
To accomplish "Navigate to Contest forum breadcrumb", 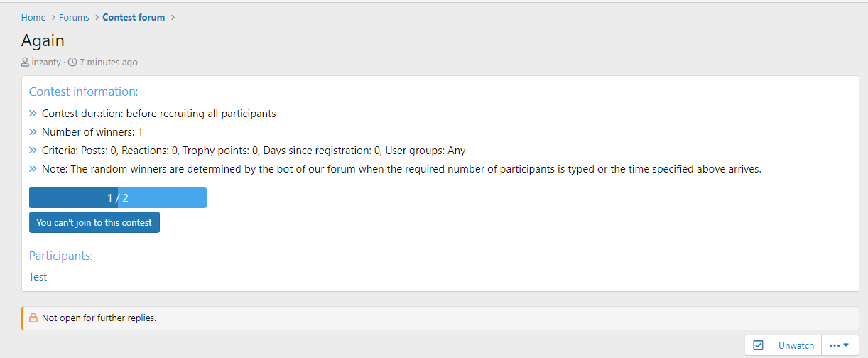I will point(134,18).
